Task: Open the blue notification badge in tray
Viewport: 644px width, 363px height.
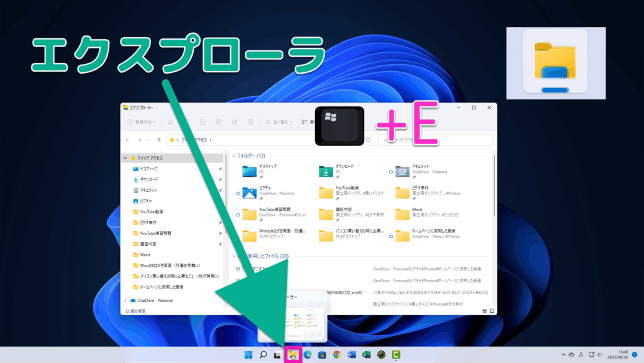Action: (635, 354)
